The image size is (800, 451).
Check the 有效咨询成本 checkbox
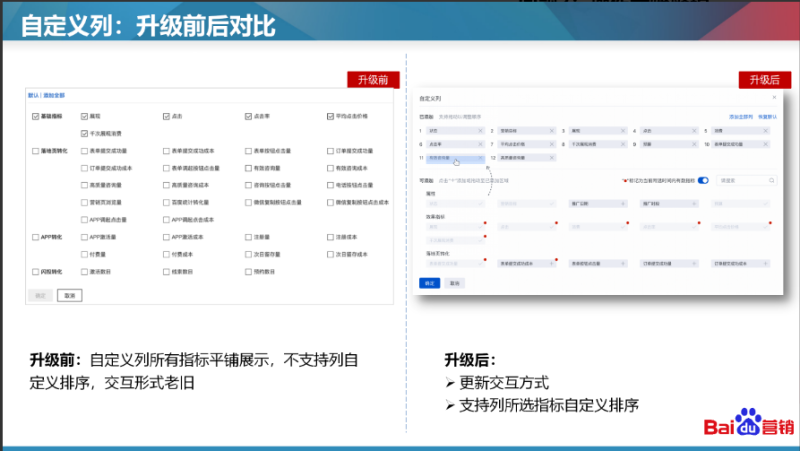(x=330, y=168)
